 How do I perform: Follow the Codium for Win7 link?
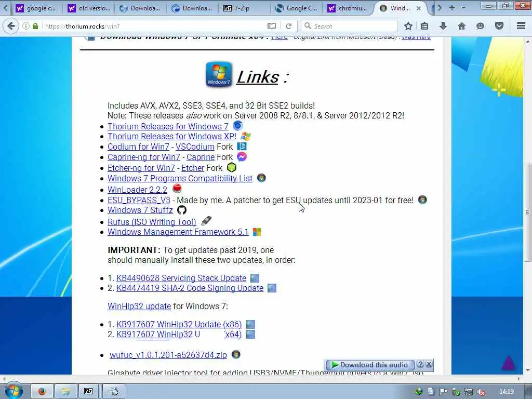tap(138, 147)
